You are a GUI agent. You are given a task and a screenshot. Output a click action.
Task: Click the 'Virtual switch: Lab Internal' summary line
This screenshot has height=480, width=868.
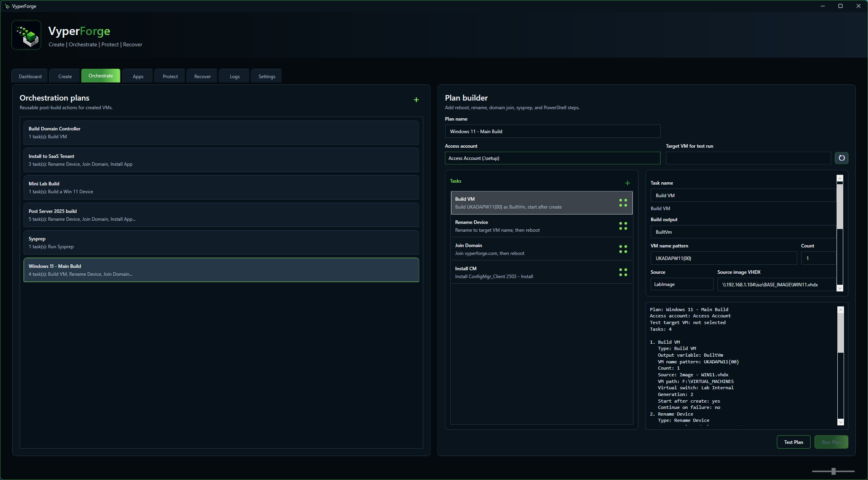pyautogui.click(x=696, y=388)
